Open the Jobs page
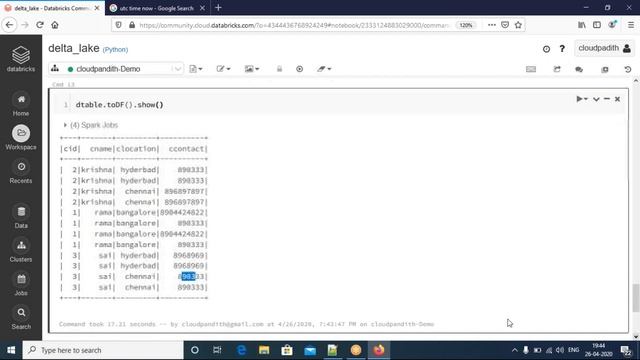The width and height of the screenshot is (640, 360). (x=21, y=284)
